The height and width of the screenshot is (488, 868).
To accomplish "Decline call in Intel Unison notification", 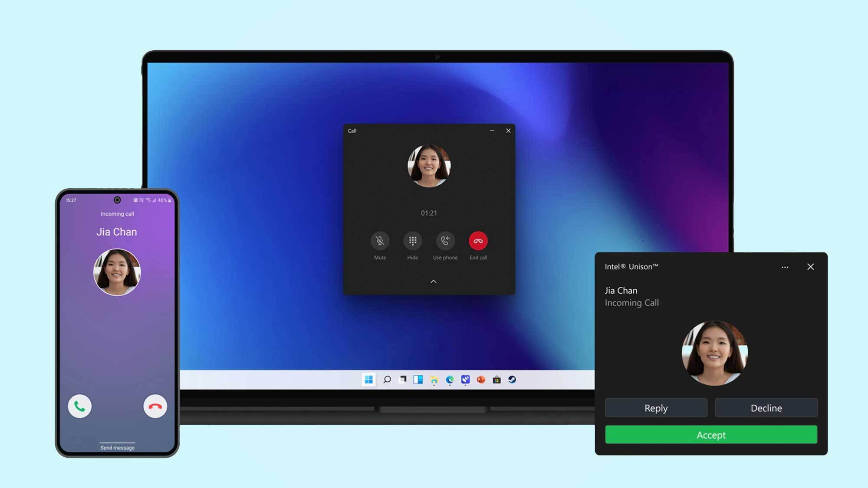I will 766,408.
